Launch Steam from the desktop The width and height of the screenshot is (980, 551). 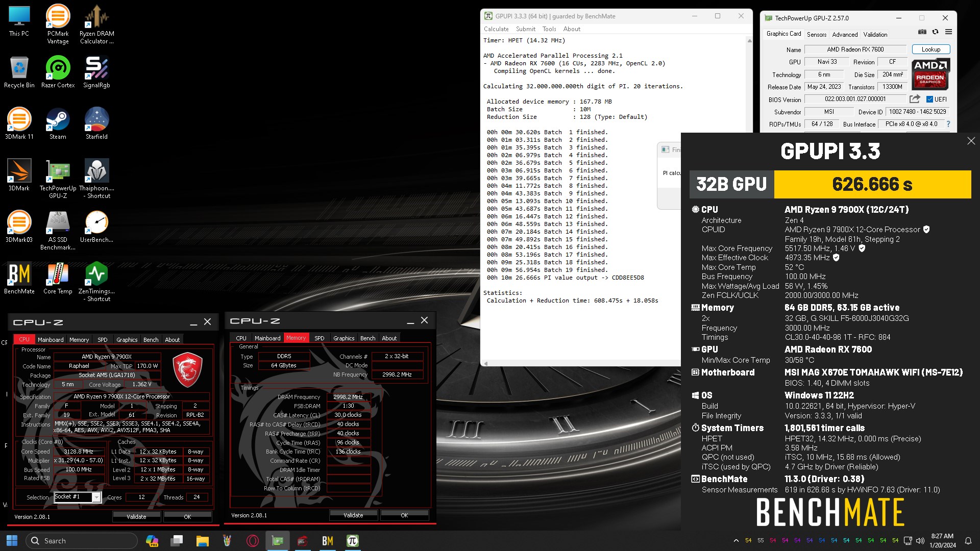tap(58, 124)
